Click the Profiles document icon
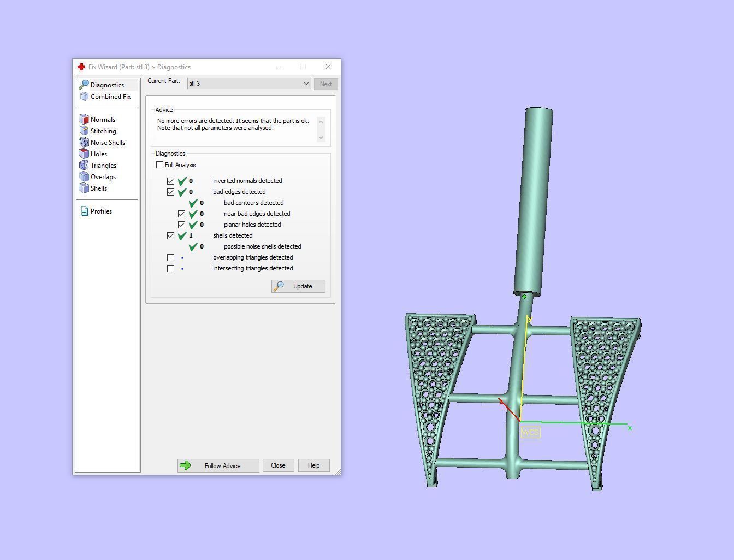Screen dimensions: 734x560 85,211
